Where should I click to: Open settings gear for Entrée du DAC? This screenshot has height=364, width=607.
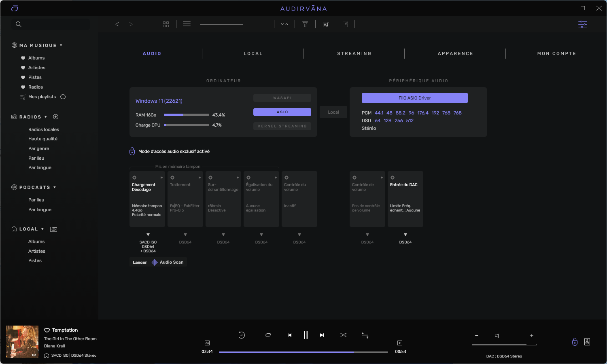[393, 178]
